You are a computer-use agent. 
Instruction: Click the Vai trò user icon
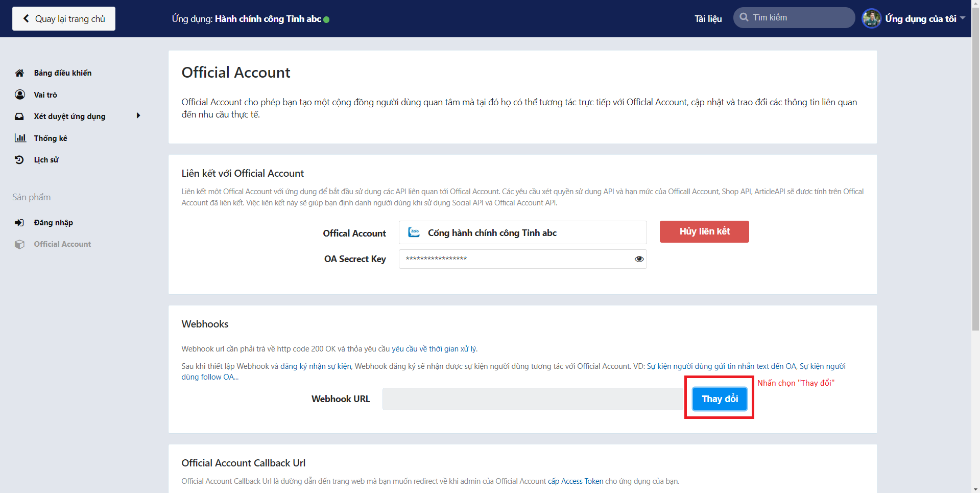20,95
